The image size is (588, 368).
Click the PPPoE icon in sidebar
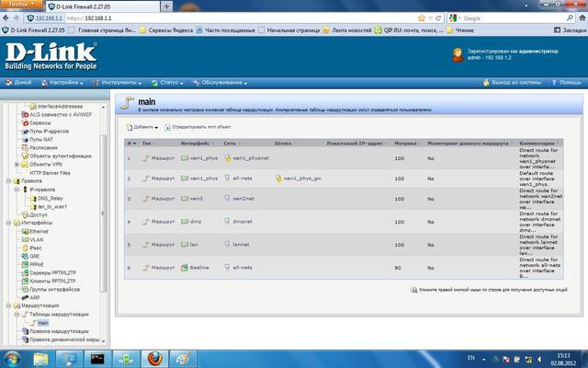point(25,264)
